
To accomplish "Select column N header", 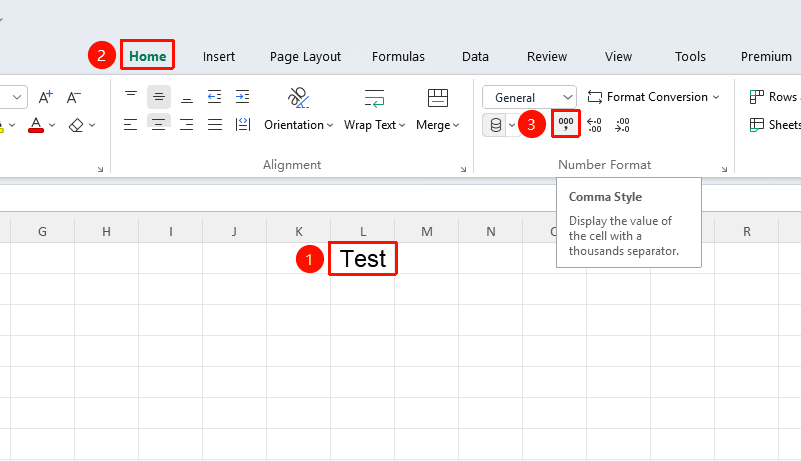I will pos(491,232).
